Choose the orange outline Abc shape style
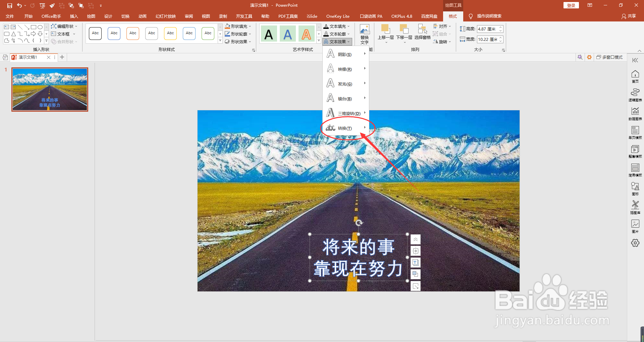Screen dimensions: 644x342 pos(133,34)
